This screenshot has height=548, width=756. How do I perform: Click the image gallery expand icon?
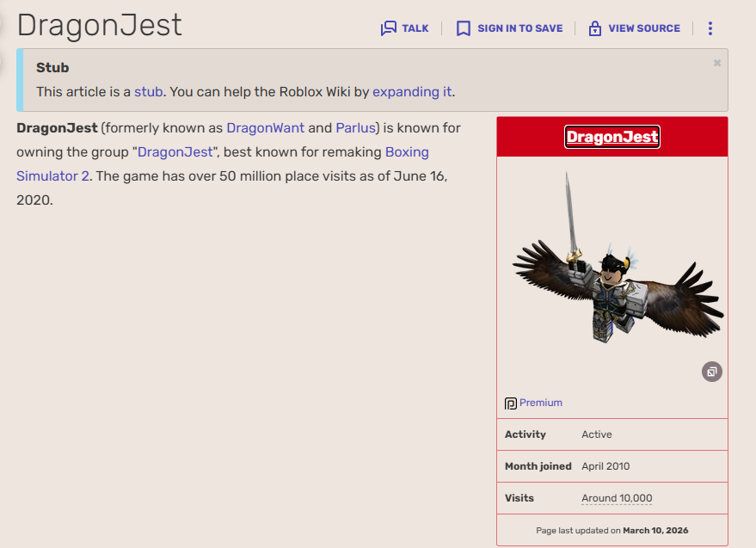pos(711,372)
